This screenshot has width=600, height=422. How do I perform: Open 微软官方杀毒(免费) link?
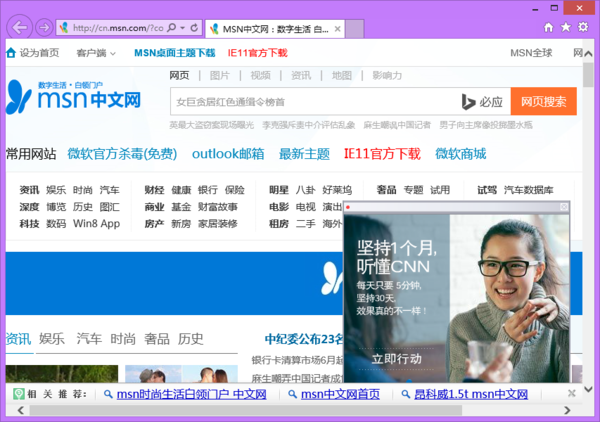point(122,154)
